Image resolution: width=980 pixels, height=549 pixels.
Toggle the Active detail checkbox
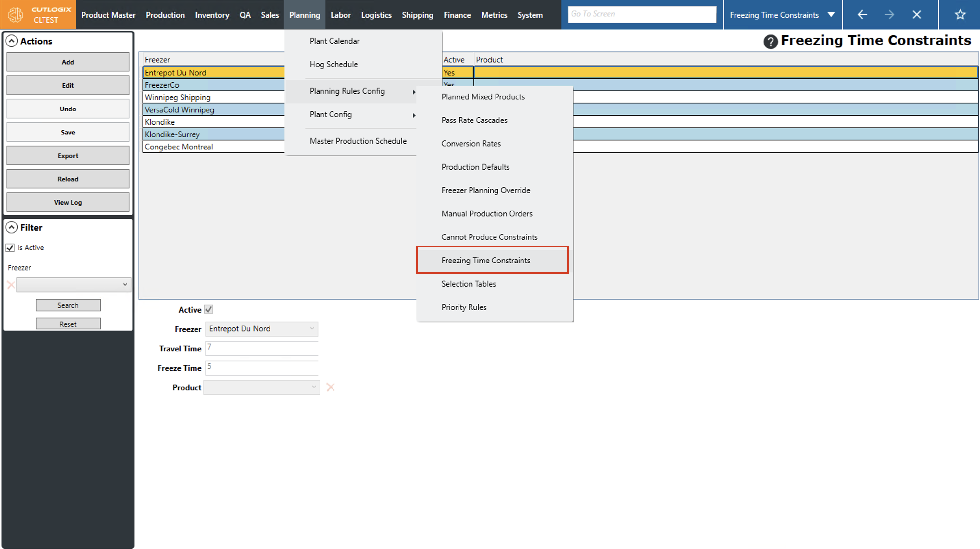tap(208, 310)
